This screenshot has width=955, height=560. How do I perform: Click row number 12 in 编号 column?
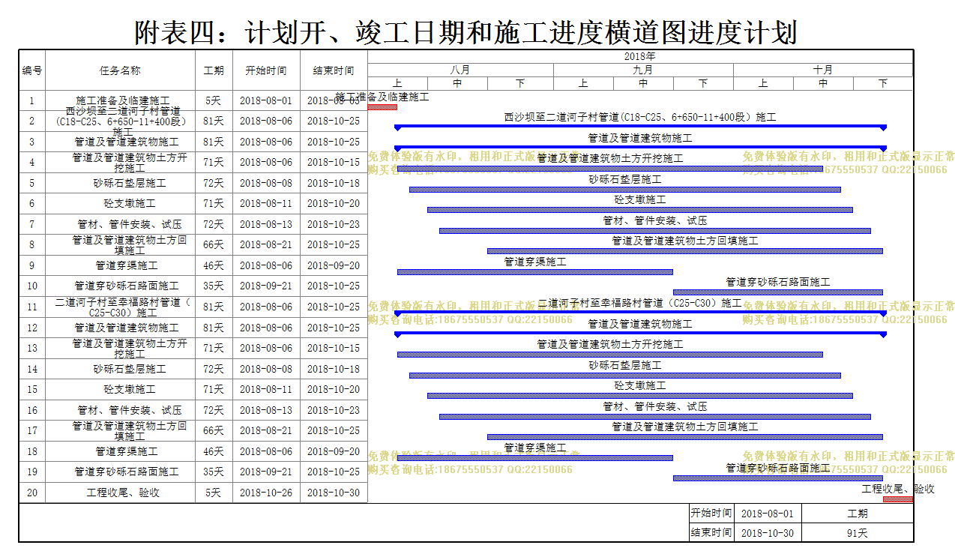pyautogui.click(x=32, y=328)
